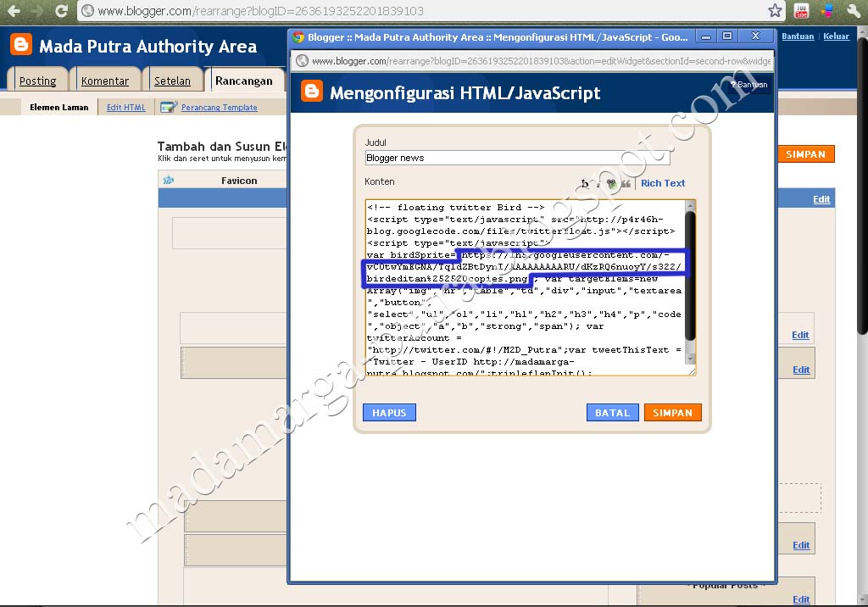Image resolution: width=868 pixels, height=607 pixels.
Task: Click the globe icon in the main address bar
Action: click(87, 10)
